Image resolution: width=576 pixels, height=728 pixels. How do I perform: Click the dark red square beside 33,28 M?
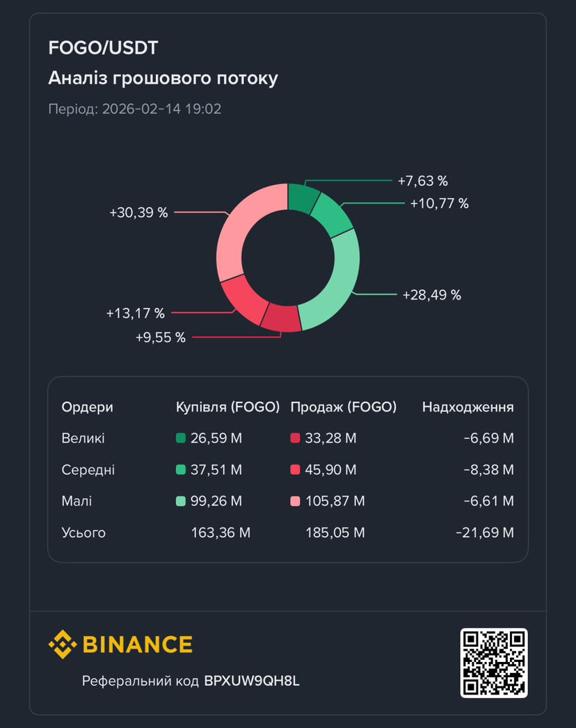(295, 438)
